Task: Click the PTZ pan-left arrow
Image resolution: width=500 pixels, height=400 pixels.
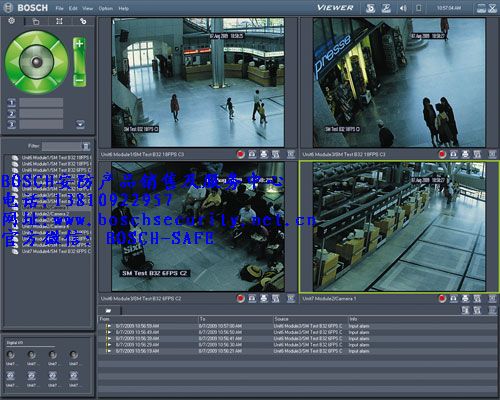Action: (13, 62)
